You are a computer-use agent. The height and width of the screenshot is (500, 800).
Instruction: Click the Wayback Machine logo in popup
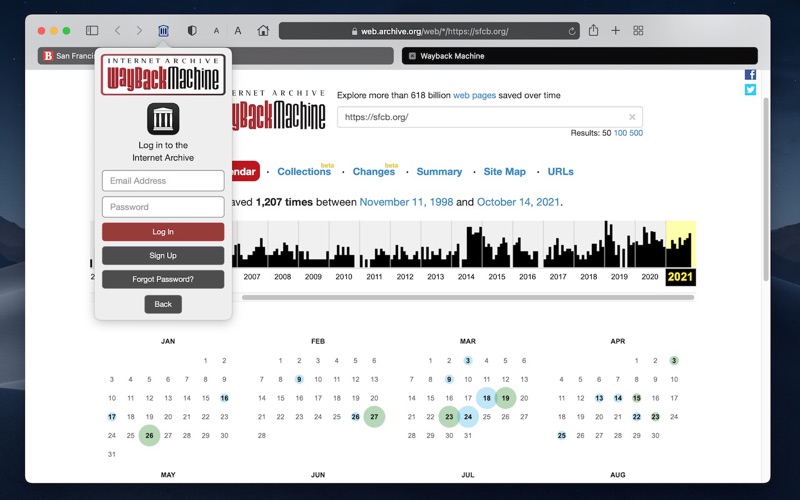(x=163, y=76)
